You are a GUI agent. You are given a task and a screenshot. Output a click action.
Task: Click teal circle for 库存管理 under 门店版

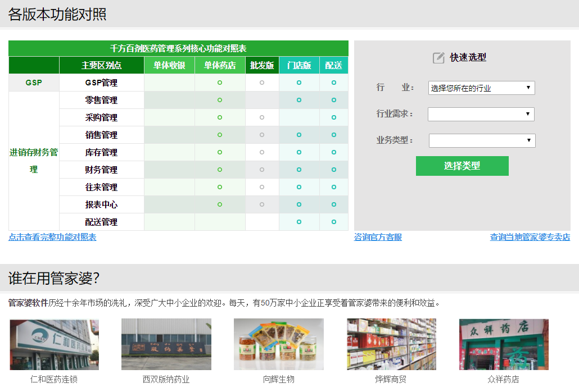[x=299, y=152]
